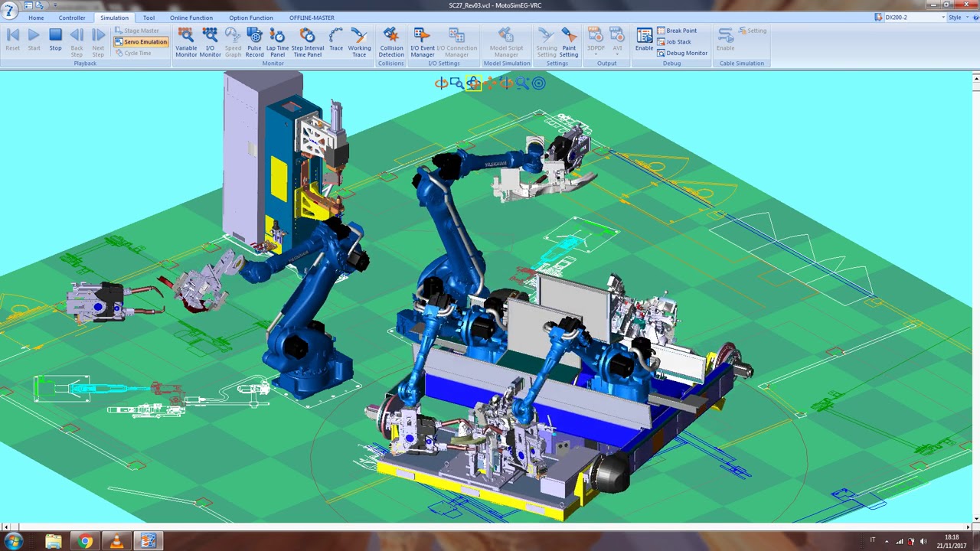This screenshot has height=551, width=980.
Task: Start the simulation playback
Action: 34,39
